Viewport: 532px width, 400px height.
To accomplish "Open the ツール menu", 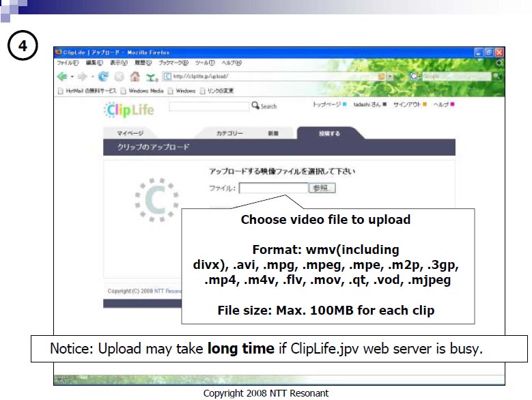I will coord(205,63).
